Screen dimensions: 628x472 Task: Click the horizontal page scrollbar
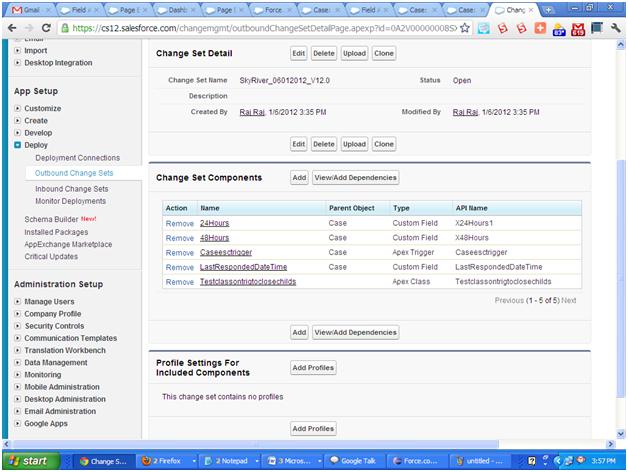[x=256, y=444]
